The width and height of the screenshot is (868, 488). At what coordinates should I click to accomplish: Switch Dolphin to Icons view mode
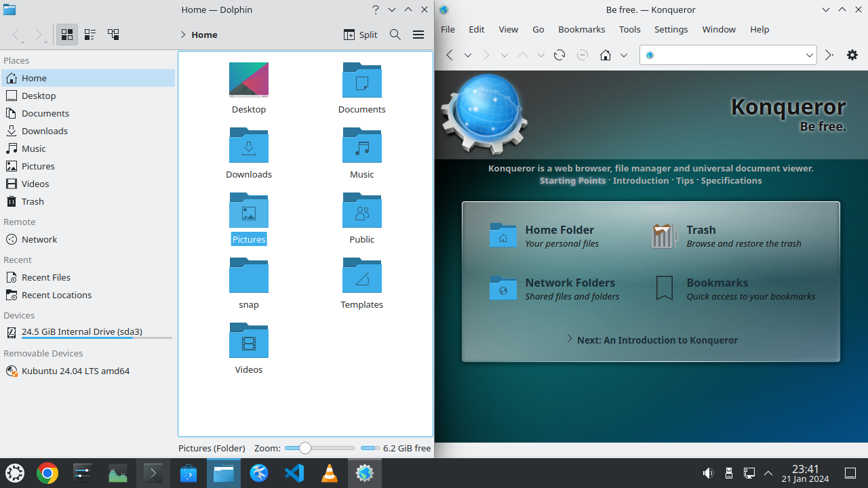[67, 35]
